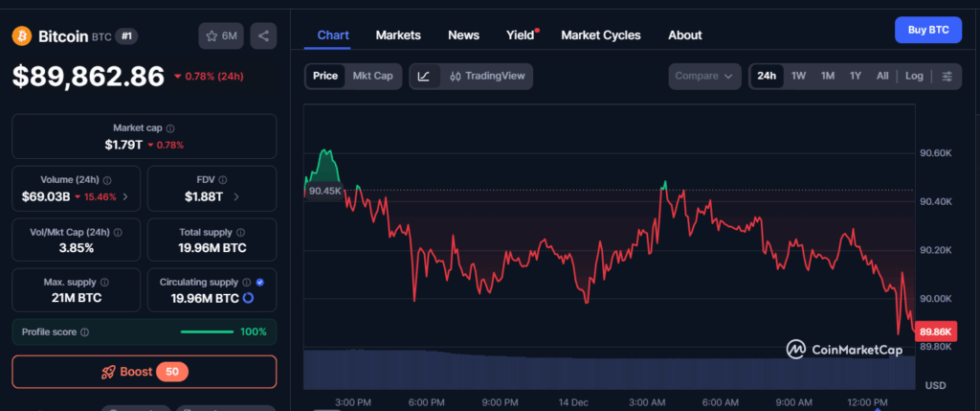
Task: Switch chart to Mkt Cap view
Action: 372,76
